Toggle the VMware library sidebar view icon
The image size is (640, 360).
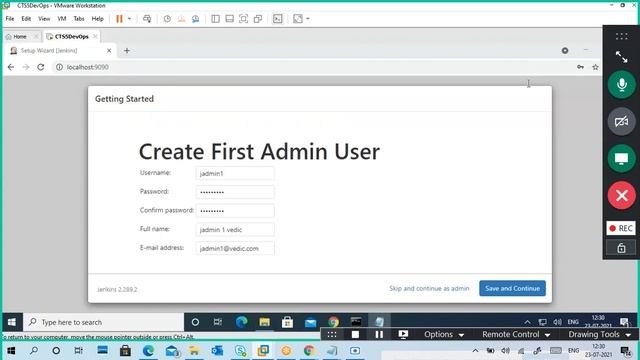215,19
